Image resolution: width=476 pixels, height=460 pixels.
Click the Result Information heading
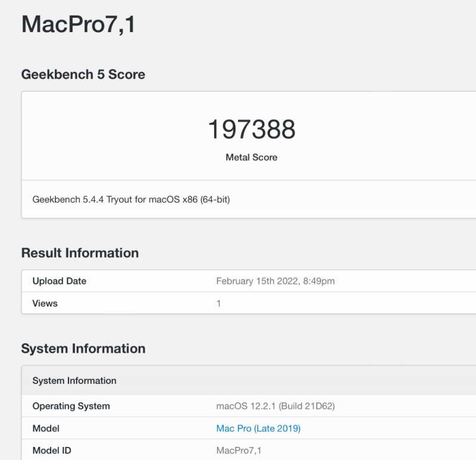[x=79, y=253]
